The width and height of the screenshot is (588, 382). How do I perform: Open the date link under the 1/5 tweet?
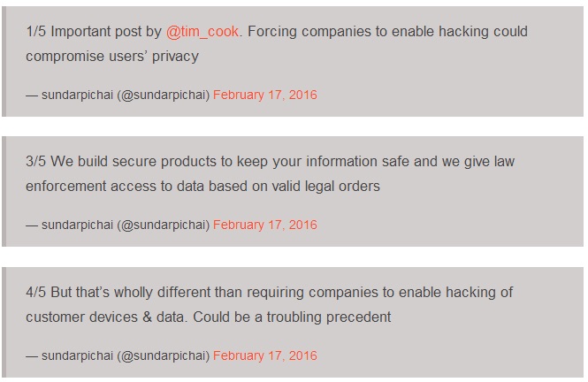[265, 95]
